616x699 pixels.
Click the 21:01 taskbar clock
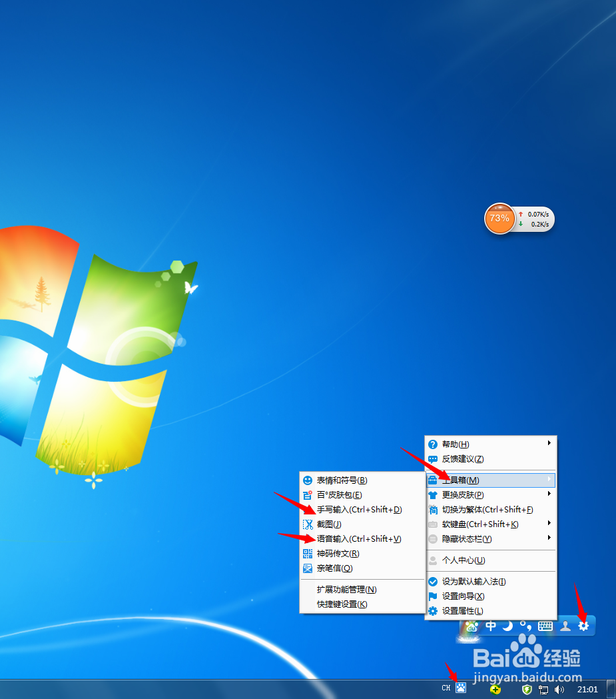(587, 689)
